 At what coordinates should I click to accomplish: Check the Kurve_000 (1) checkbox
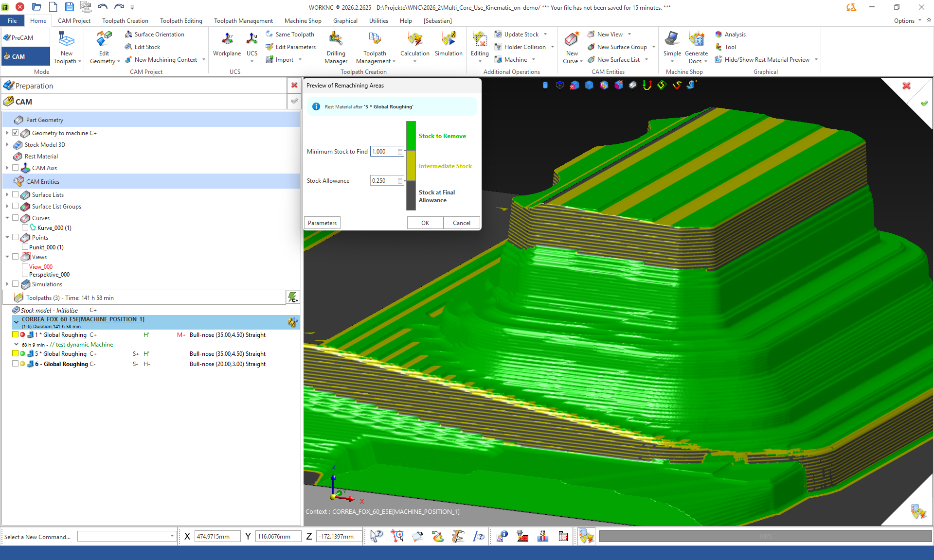point(25,227)
